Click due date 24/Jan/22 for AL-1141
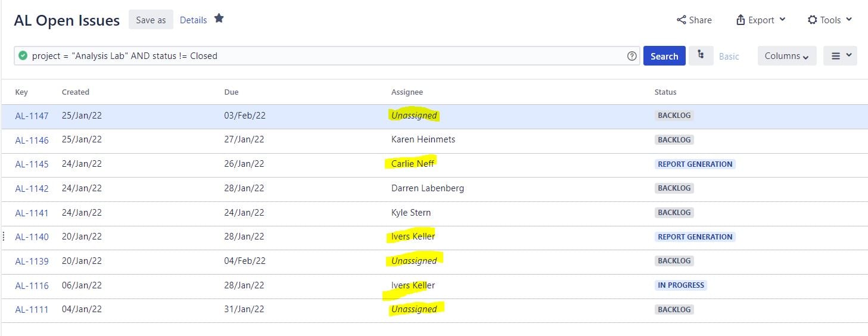Screen dimensions: 868x336 pyautogui.click(x=244, y=213)
